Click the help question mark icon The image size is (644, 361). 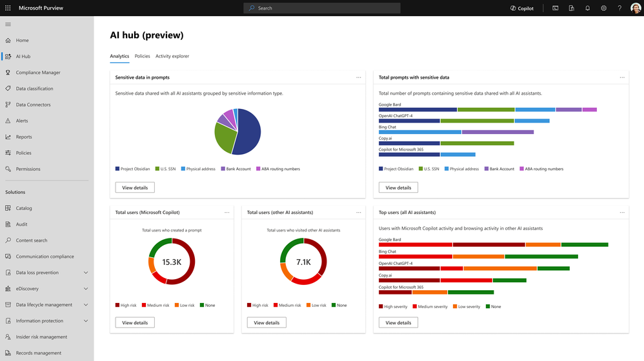tap(619, 8)
